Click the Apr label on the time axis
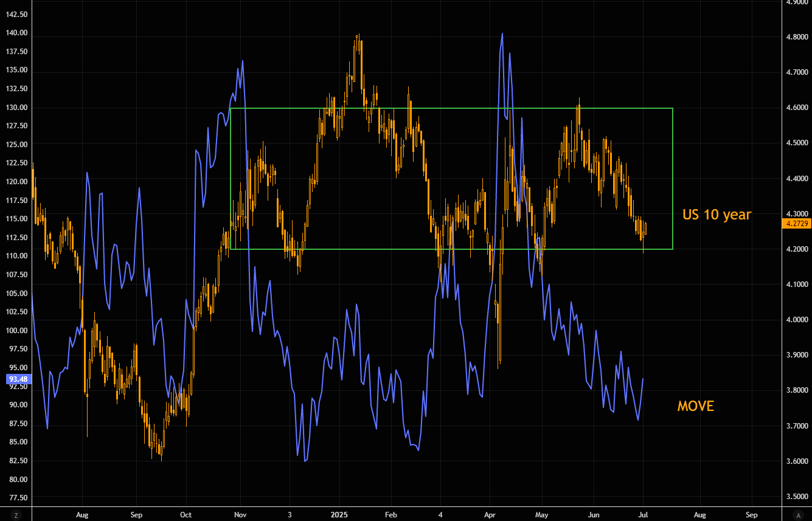Viewport: 812px width, 521px height. [x=490, y=514]
